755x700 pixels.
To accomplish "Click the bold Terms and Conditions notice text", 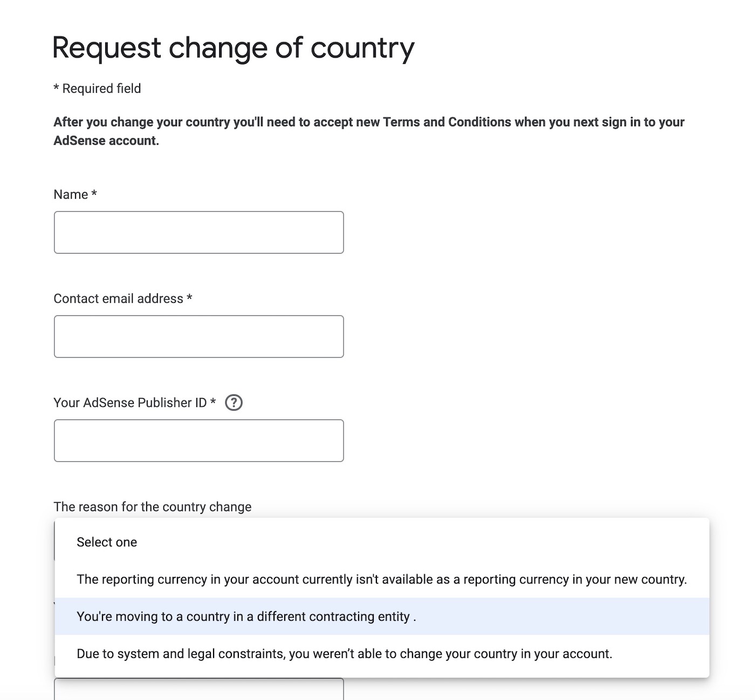I will 369,122.
